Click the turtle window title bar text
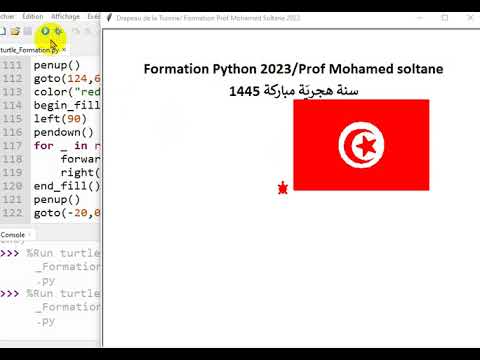 pos(208,18)
